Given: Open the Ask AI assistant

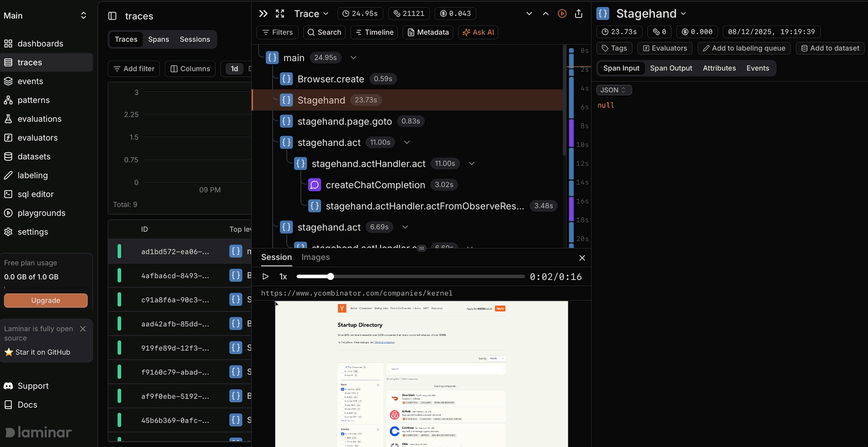Looking at the screenshot, I should [x=478, y=32].
